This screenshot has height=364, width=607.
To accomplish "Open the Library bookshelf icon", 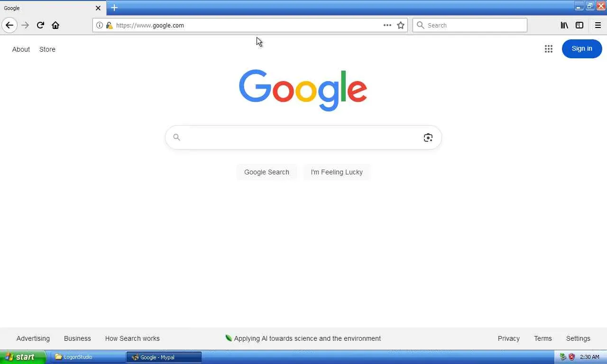I will point(564,25).
